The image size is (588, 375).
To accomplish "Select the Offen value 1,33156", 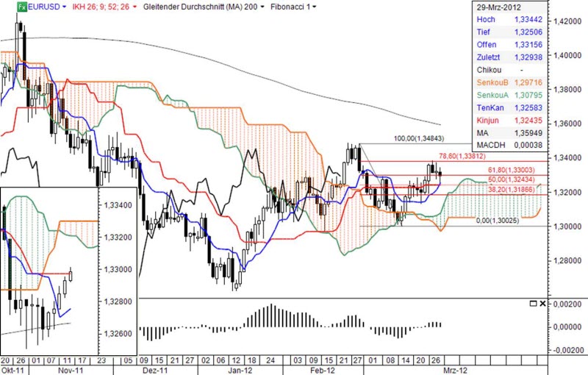I will pyautogui.click(x=528, y=45).
